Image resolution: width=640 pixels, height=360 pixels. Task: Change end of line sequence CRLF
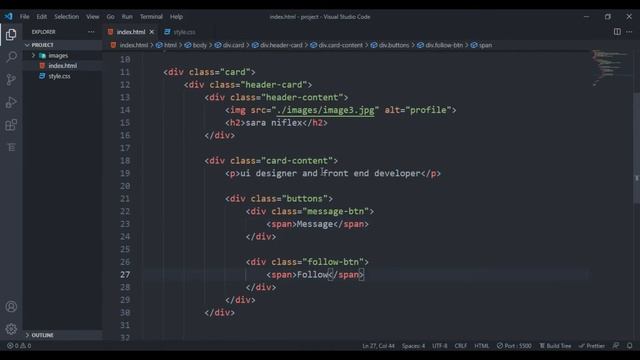click(461, 346)
